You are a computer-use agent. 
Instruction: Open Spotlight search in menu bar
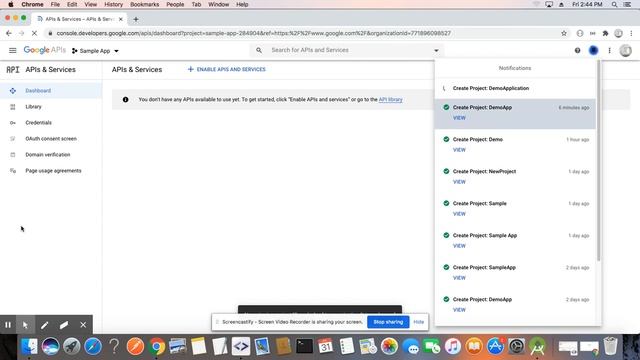[x=614, y=4]
